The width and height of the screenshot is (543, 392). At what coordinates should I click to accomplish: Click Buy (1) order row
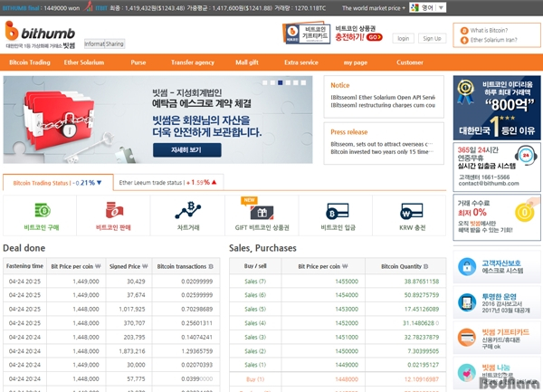point(338,379)
